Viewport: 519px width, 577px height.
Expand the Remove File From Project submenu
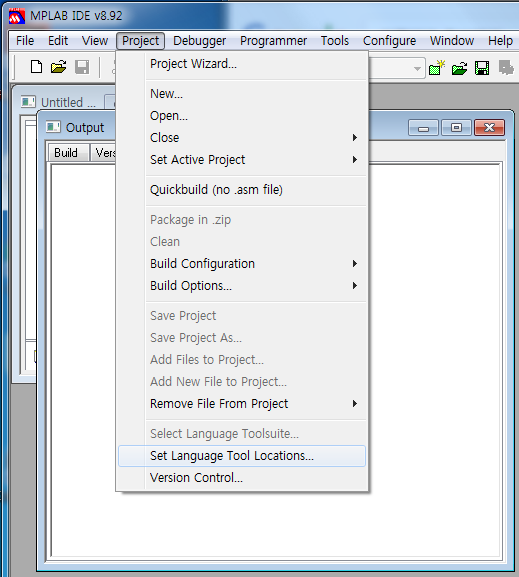pyautogui.click(x=354, y=404)
